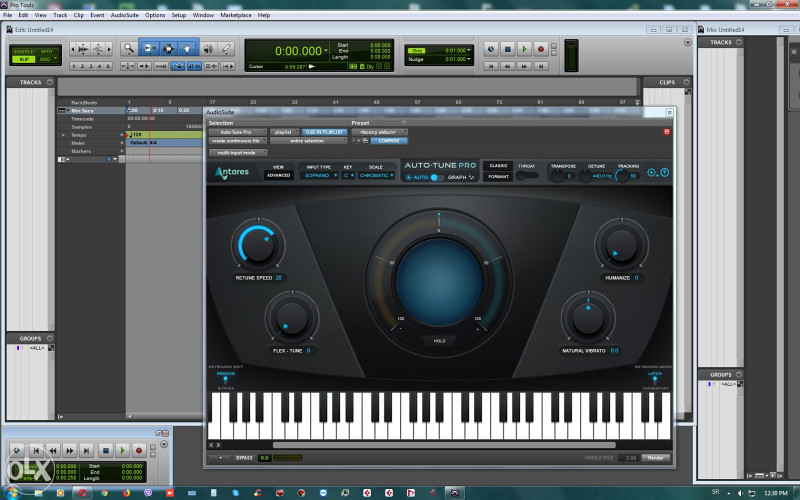Image resolution: width=800 pixels, height=500 pixels.
Task: Open Auto-Tune Pro help question icon
Action: point(665,172)
